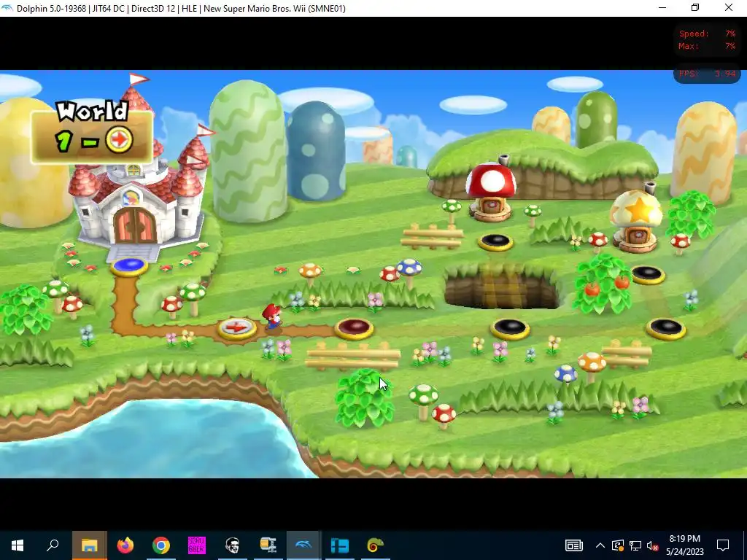Viewport: 747px width, 560px height.
Task: Open the pink Scrubber app icon
Action: click(x=197, y=545)
